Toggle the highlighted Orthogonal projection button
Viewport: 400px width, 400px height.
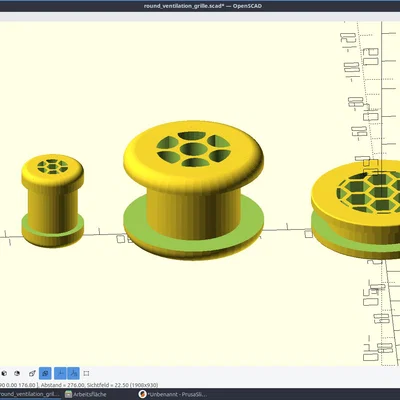[45, 373]
